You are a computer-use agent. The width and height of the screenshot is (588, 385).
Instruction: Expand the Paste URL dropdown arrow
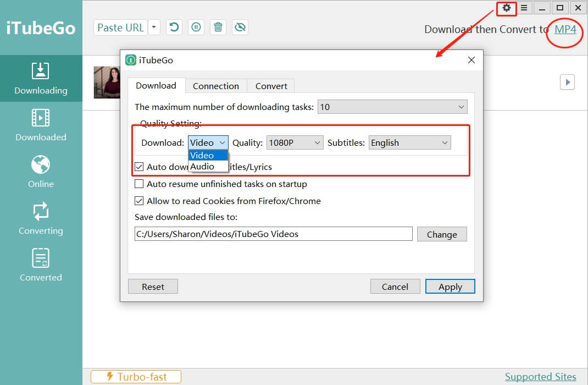(x=154, y=28)
